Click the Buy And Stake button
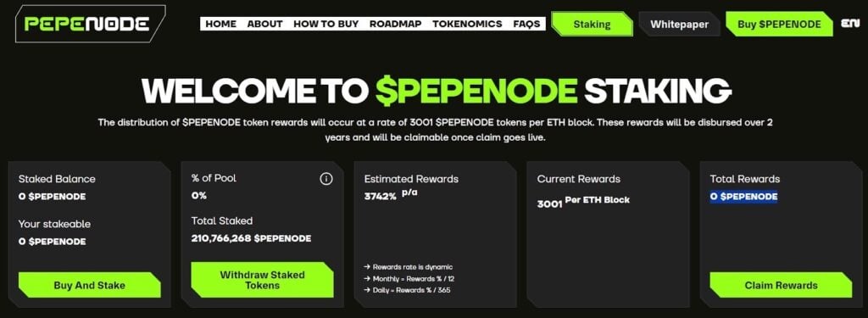Viewport: 868px width, 318px height. tap(90, 285)
